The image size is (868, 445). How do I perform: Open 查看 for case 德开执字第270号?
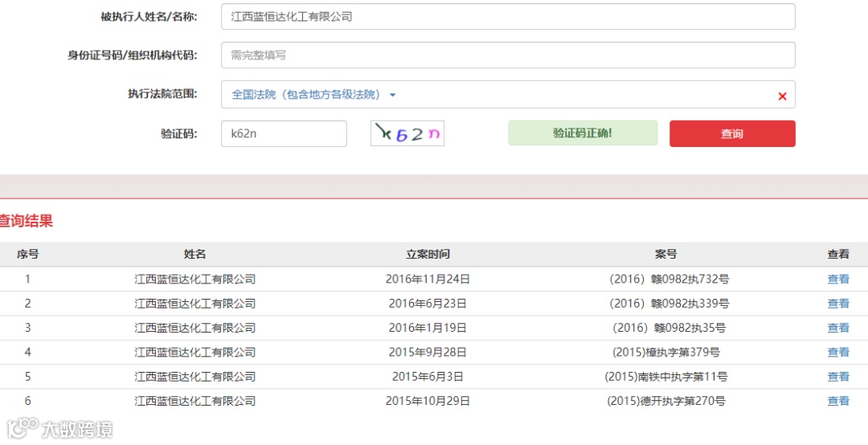tap(837, 401)
